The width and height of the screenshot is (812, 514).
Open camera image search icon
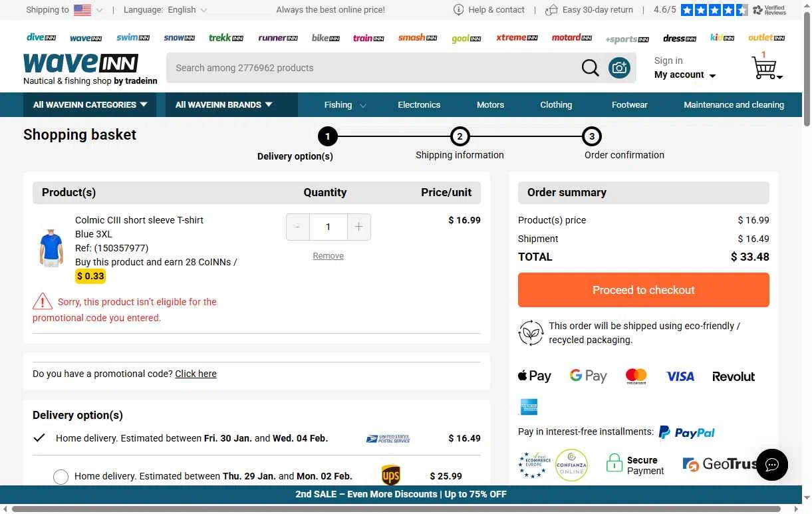[619, 68]
